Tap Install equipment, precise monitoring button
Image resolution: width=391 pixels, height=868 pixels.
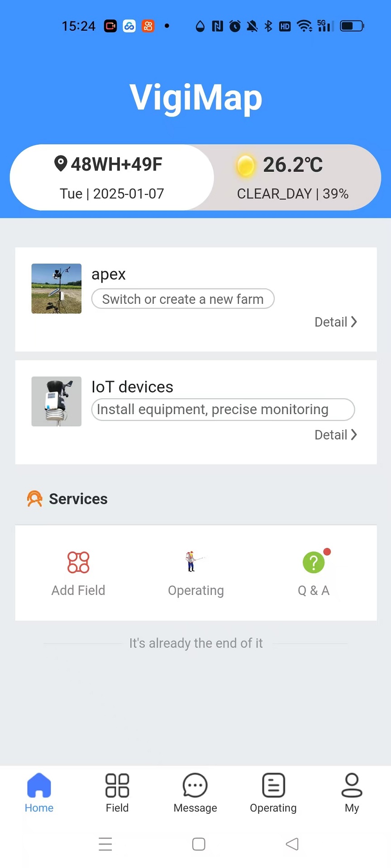pyautogui.click(x=223, y=410)
